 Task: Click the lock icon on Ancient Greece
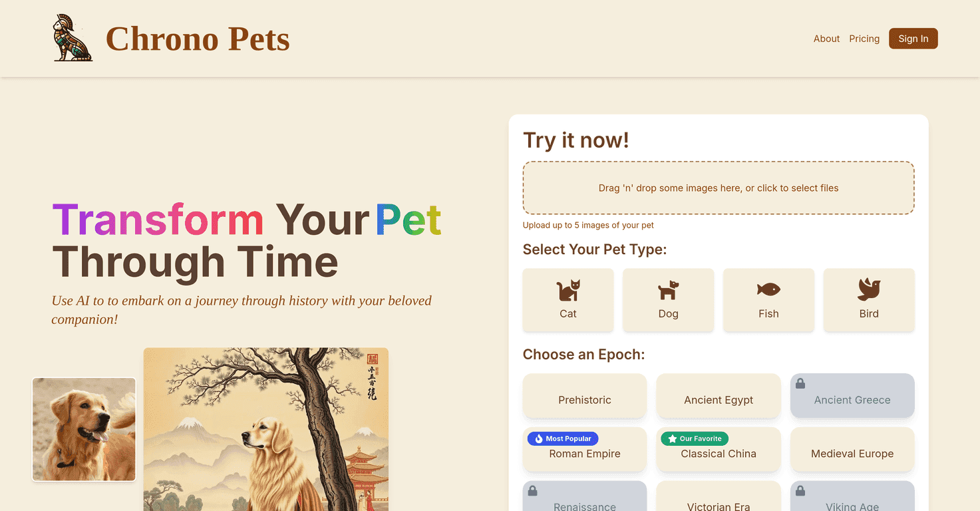point(800,382)
